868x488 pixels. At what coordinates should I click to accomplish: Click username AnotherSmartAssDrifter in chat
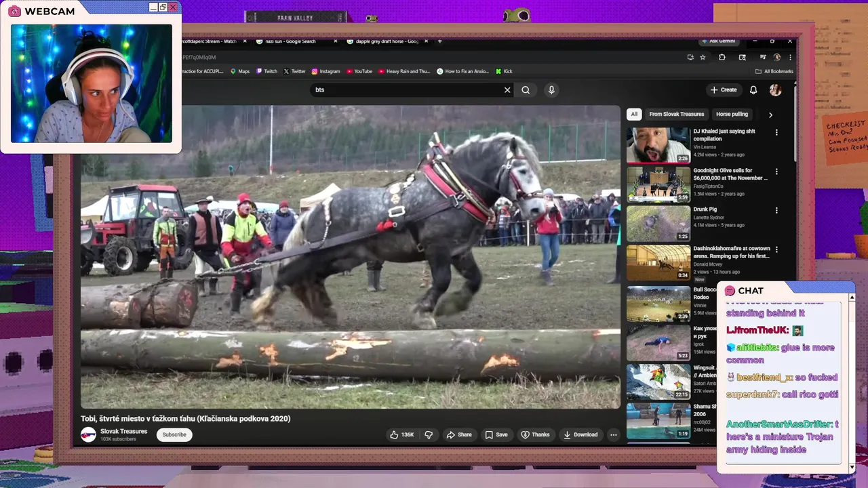tap(779, 424)
